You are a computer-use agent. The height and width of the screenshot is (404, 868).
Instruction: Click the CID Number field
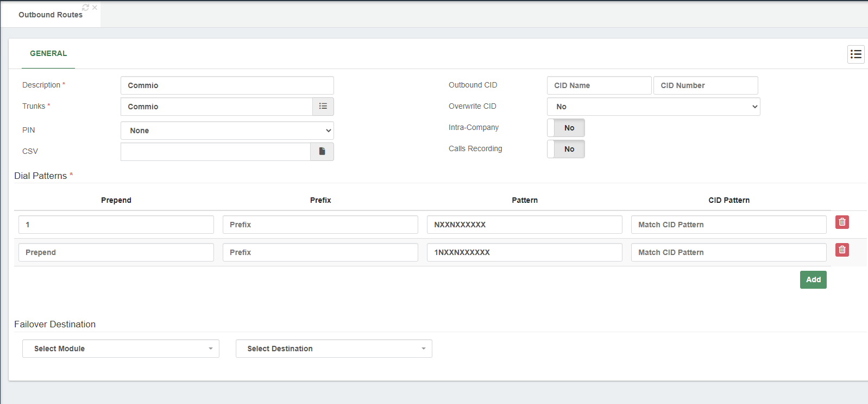click(x=706, y=85)
